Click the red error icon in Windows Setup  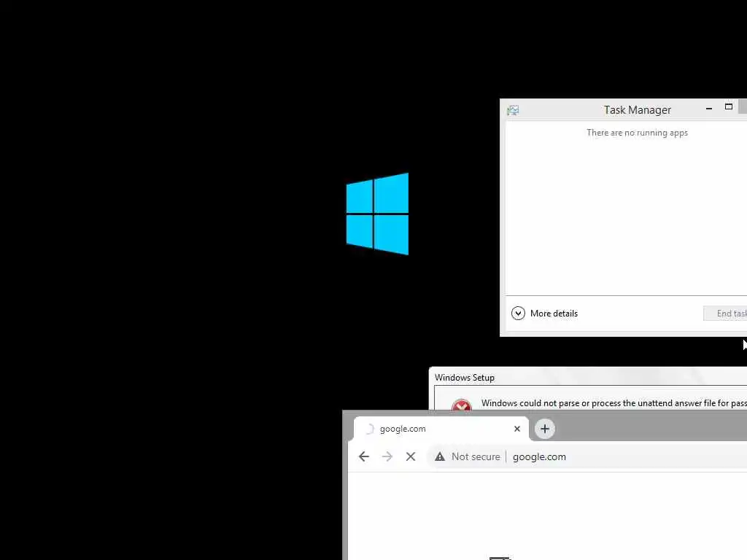coord(461,405)
